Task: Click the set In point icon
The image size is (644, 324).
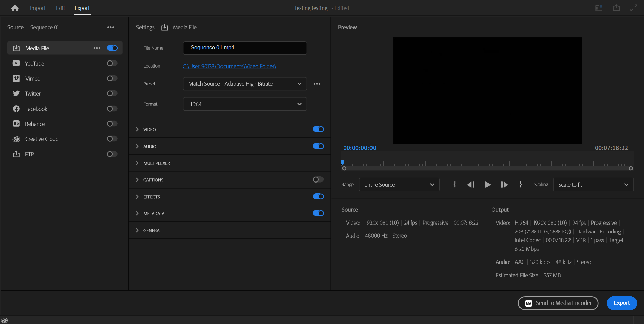Action: [455, 184]
